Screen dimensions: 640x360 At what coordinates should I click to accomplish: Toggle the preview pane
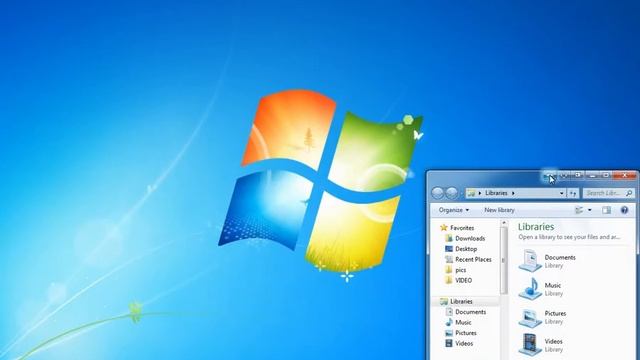(607, 210)
